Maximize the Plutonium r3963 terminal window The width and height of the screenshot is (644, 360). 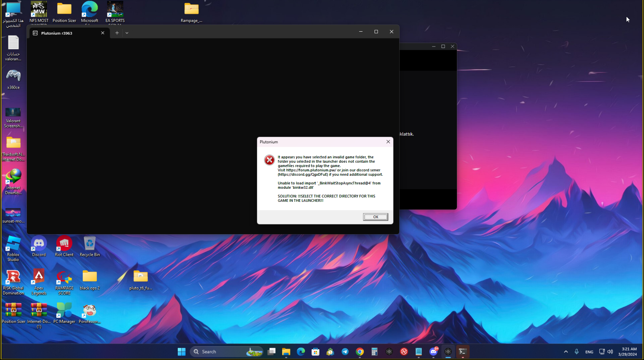point(376,32)
